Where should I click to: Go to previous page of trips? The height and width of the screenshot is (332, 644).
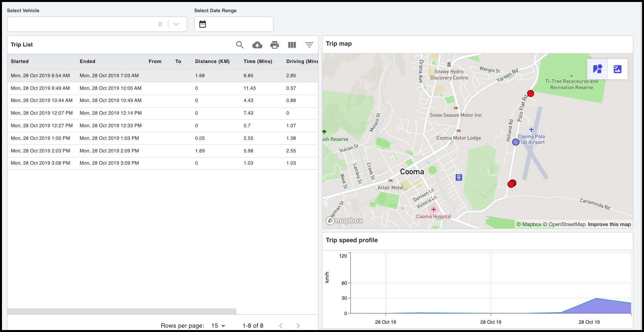click(x=281, y=326)
